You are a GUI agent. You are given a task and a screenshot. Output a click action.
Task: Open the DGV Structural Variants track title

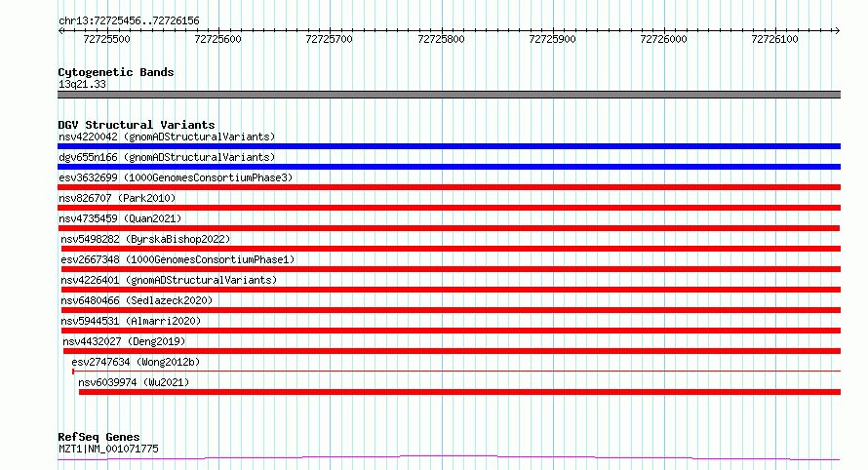[x=137, y=125]
